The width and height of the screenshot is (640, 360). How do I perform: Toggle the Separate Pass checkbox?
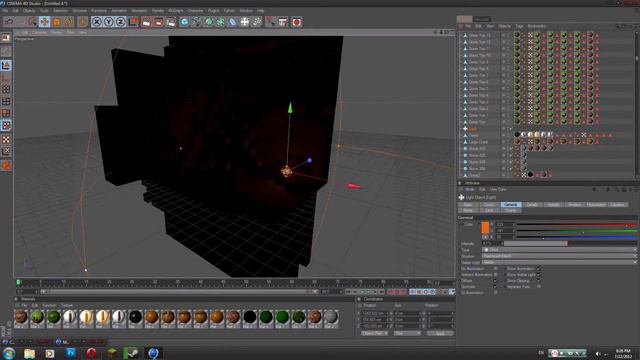pyautogui.click(x=539, y=287)
